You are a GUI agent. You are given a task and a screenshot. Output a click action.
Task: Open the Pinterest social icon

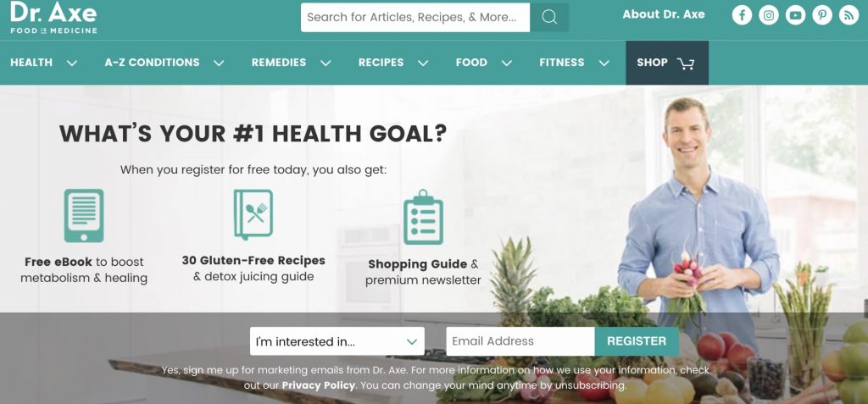pyautogui.click(x=822, y=15)
